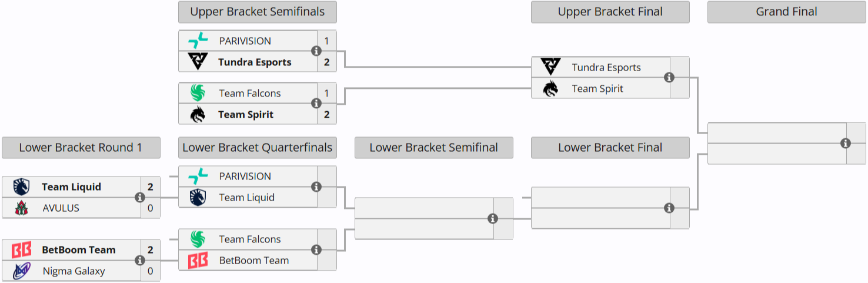Show info for Lower Bracket Semifinal match

493,219
